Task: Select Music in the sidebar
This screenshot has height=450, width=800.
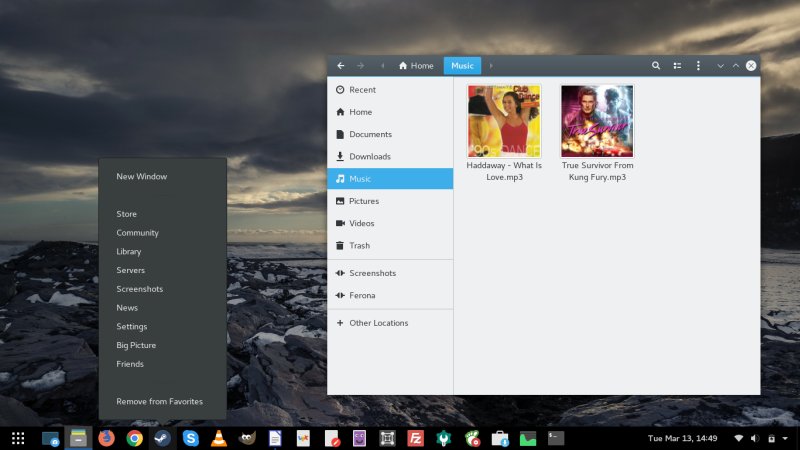Action: tap(390, 179)
